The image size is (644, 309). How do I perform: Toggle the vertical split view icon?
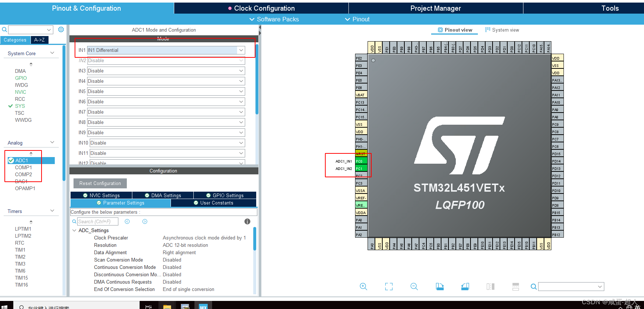coord(490,287)
